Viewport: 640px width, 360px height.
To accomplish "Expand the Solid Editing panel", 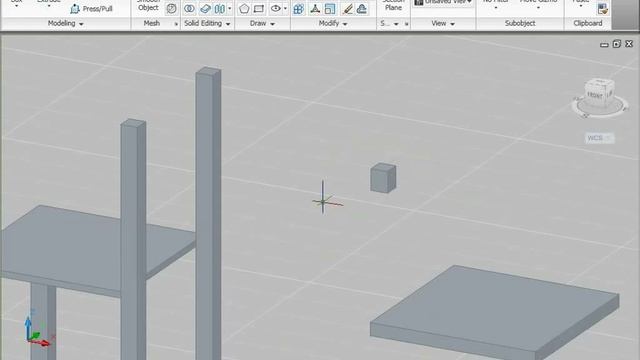I will 207,24.
